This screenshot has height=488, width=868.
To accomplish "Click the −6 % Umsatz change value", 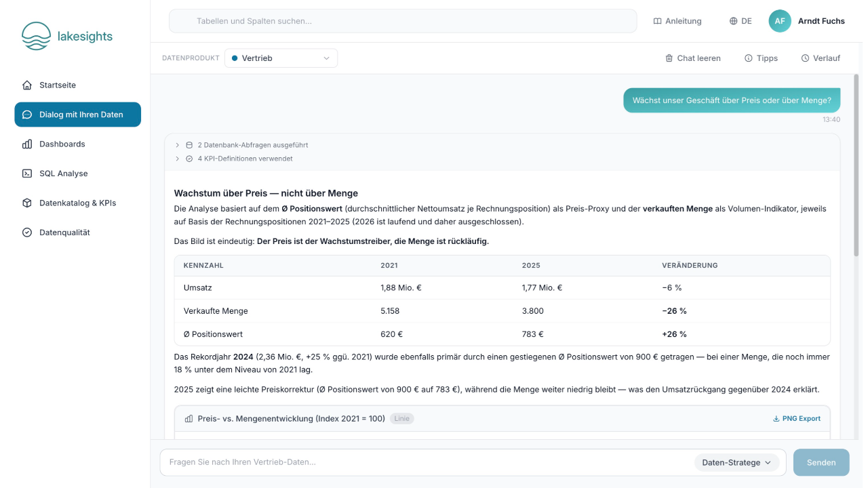I will pyautogui.click(x=671, y=288).
